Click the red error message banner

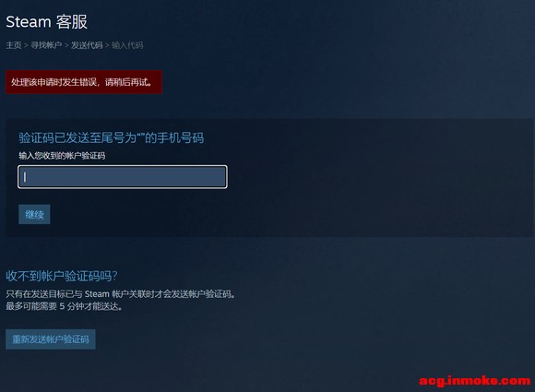[x=84, y=82]
